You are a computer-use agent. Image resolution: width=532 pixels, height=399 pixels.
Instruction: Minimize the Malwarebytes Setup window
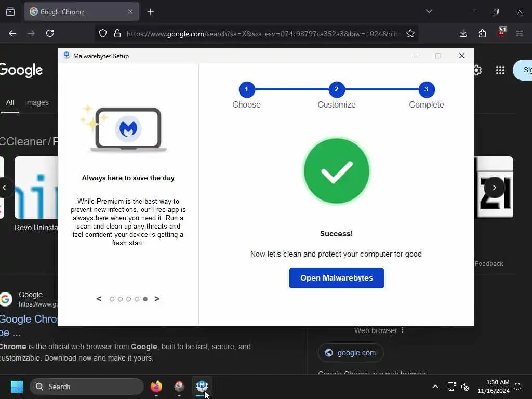(414, 56)
